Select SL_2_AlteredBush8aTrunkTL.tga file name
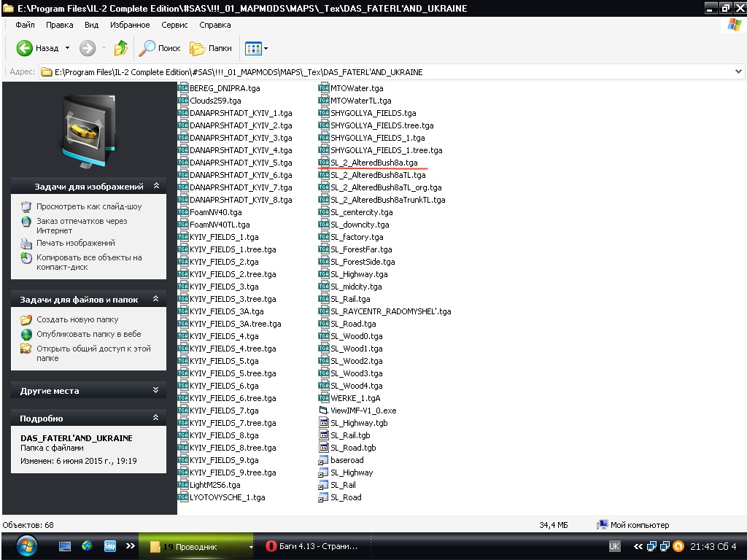 point(388,200)
